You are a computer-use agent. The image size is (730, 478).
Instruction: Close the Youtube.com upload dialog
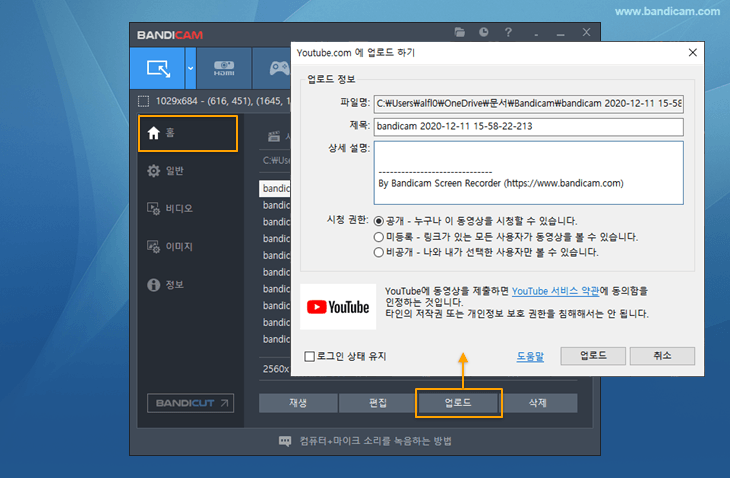tap(693, 53)
